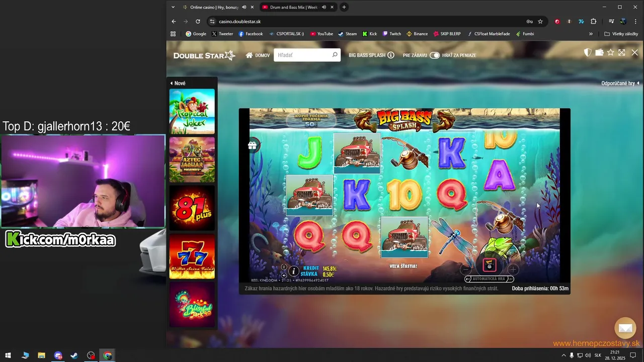Open the casino wallet icon
Viewport: 644px width, 362px height.
[599, 52]
